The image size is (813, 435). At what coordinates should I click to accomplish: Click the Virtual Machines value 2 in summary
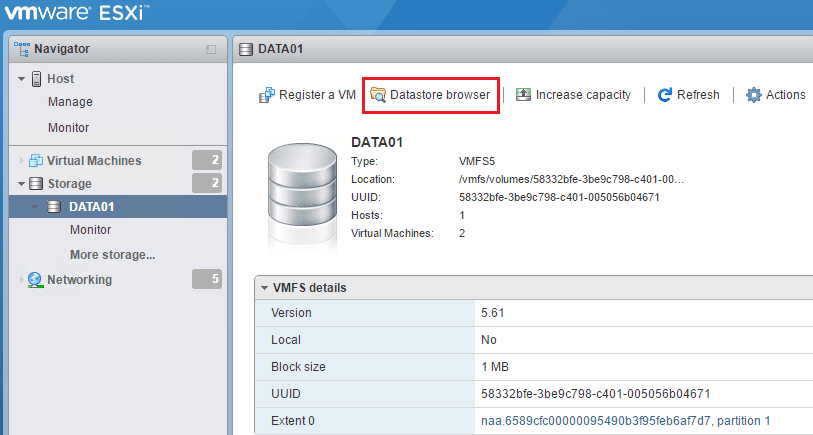[x=462, y=233]
